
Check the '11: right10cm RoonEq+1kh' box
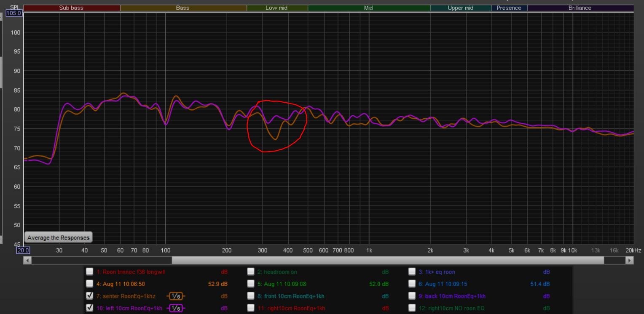251,309
